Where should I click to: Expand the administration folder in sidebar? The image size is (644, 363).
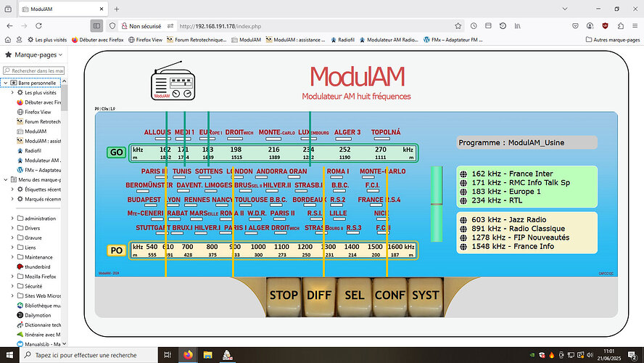12,219
